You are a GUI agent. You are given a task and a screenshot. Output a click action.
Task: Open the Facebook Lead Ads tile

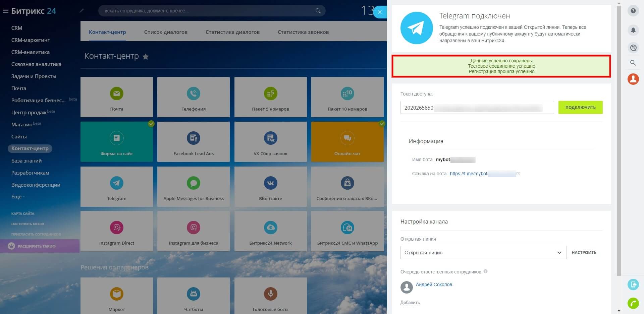tap(194, 142)
